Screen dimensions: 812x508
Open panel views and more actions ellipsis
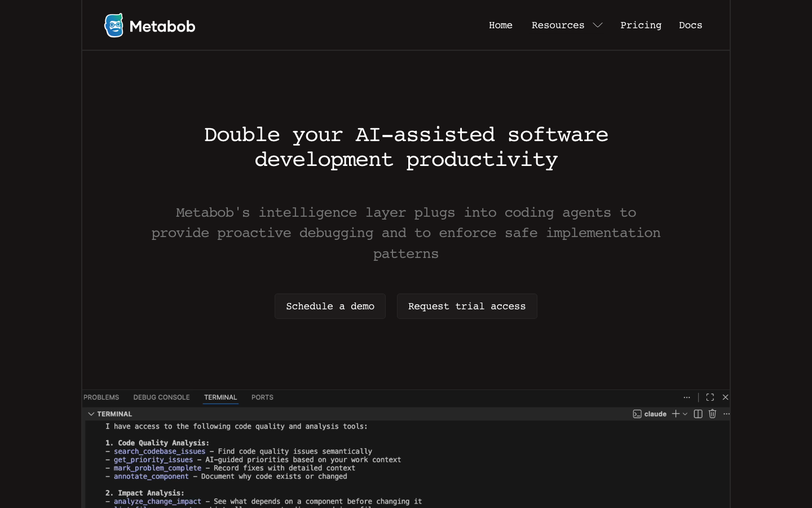coord(687,397)
